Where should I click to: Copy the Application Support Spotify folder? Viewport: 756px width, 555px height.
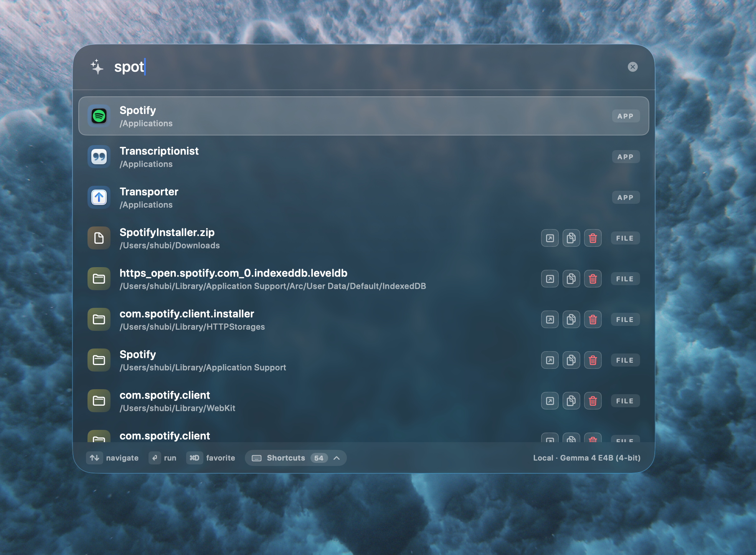click(571, 360)
